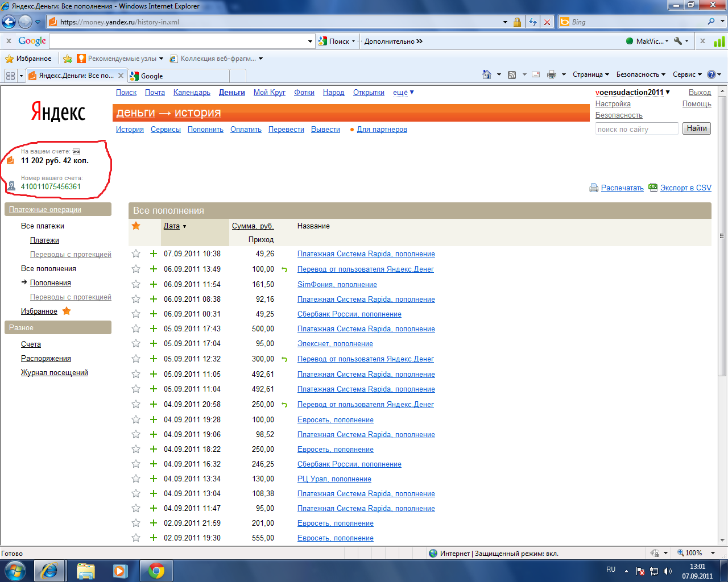Expand the ещё services dropdown
The image size is (728, 582).
coord(403,93)
